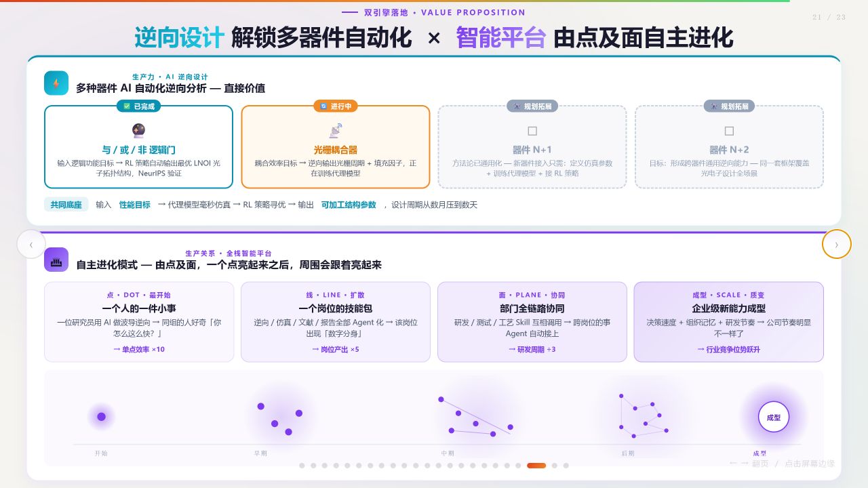Click the lightning bolt icon beside 多种器件 heading
This screenshot has height=488, width=868.
56,83
